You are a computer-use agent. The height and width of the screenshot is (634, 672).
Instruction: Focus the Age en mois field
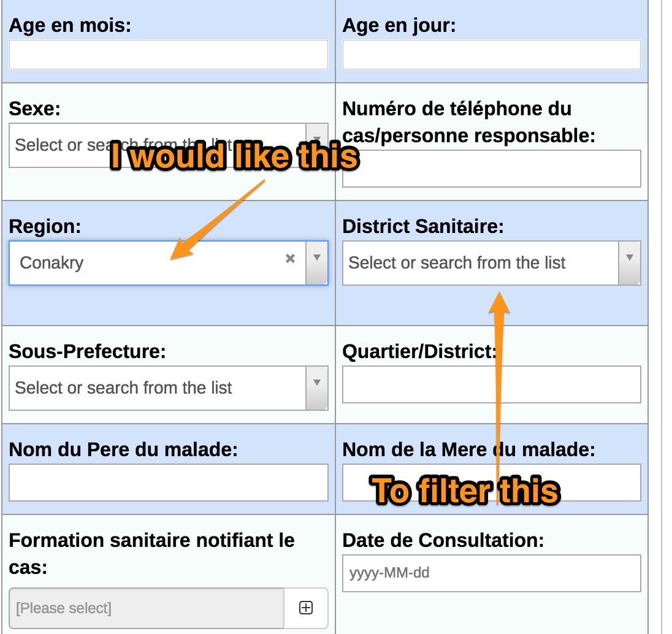pyautogui.click(x=169, y=55)
